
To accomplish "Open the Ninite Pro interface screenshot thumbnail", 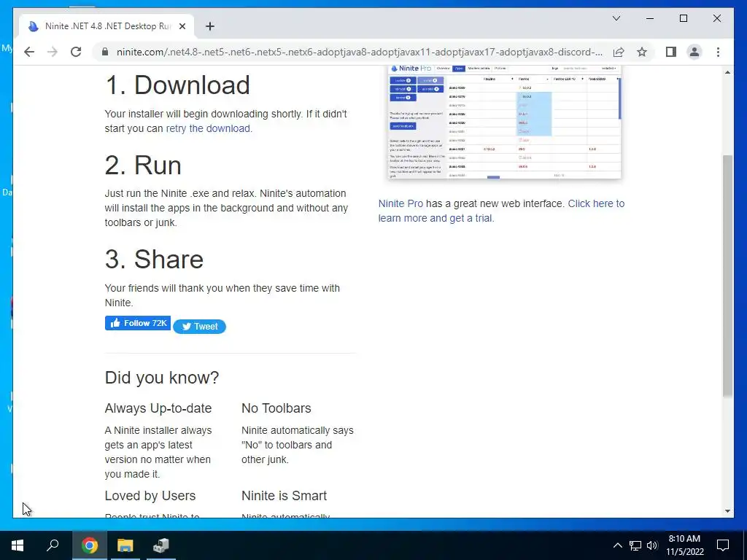I will click(x=505, y=122).
